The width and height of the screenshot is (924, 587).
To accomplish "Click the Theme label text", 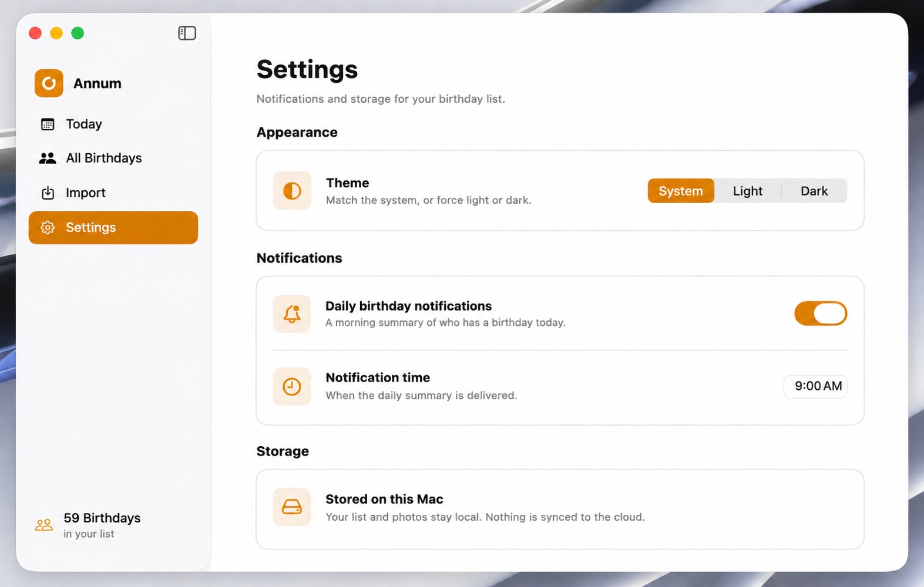I will [348, 183].
